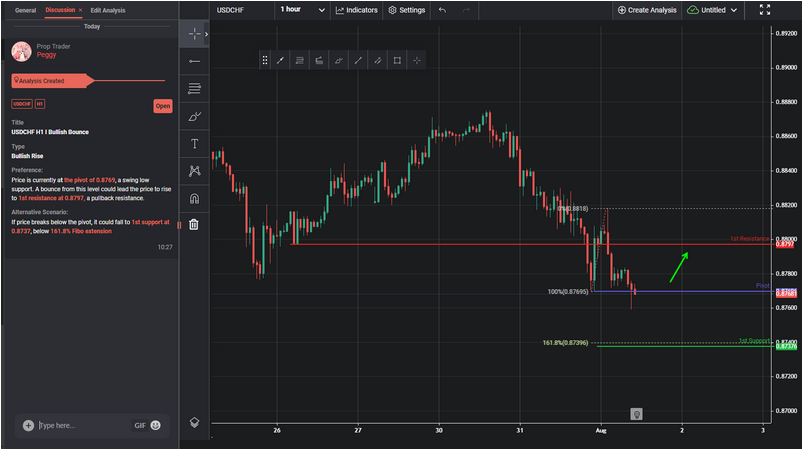Click 'USDCHF H1 I Bullish Bounce' title text

point(50,132)
